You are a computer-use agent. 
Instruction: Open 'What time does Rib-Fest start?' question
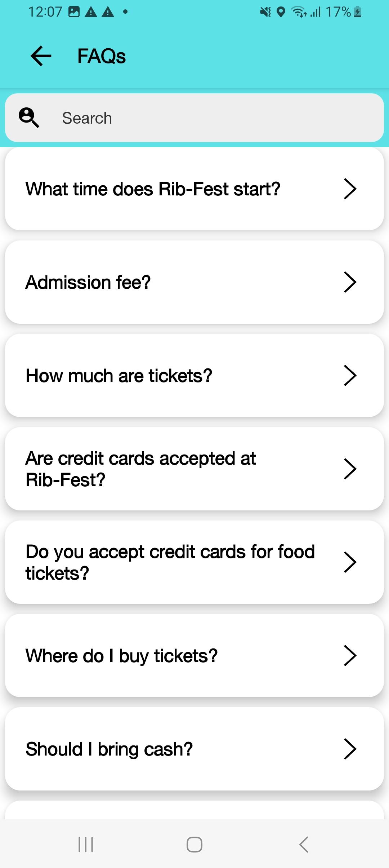tap(153, 189)
